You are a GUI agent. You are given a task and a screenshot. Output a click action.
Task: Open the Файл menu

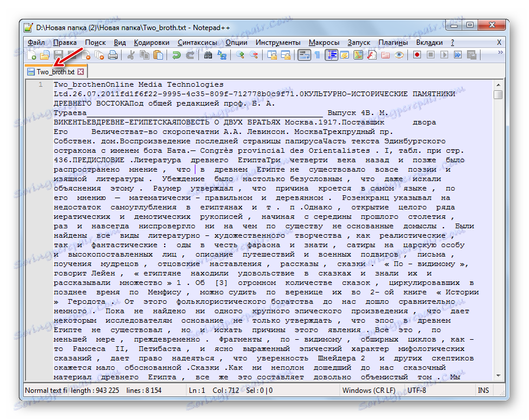pos(37,42)
